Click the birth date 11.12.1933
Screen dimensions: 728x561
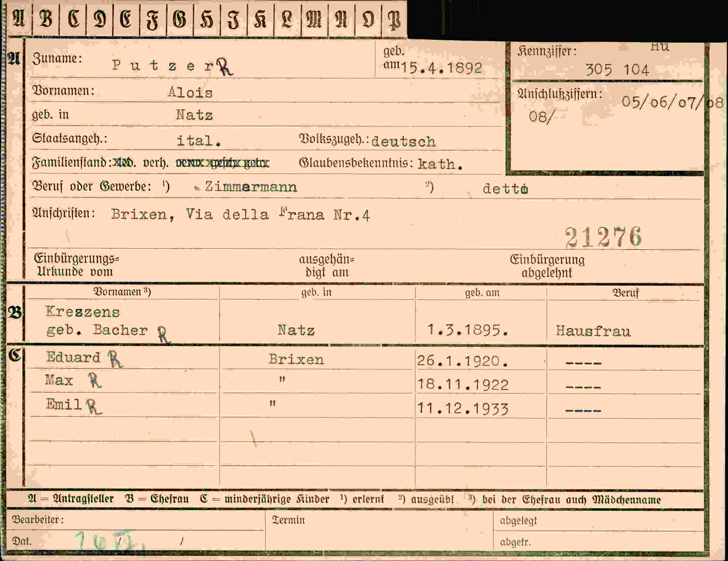(463, 409)
